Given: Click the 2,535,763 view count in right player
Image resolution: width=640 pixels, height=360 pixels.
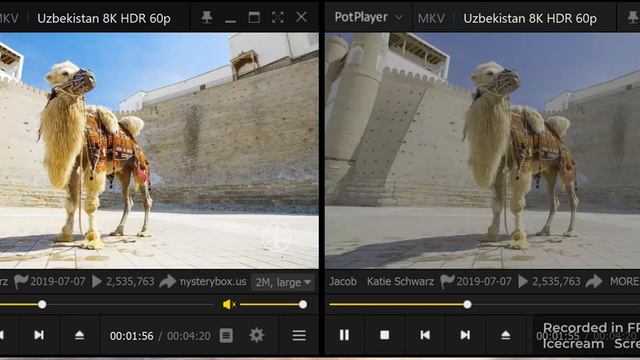Looking at the screenshot, I should [x=556, y=282].
